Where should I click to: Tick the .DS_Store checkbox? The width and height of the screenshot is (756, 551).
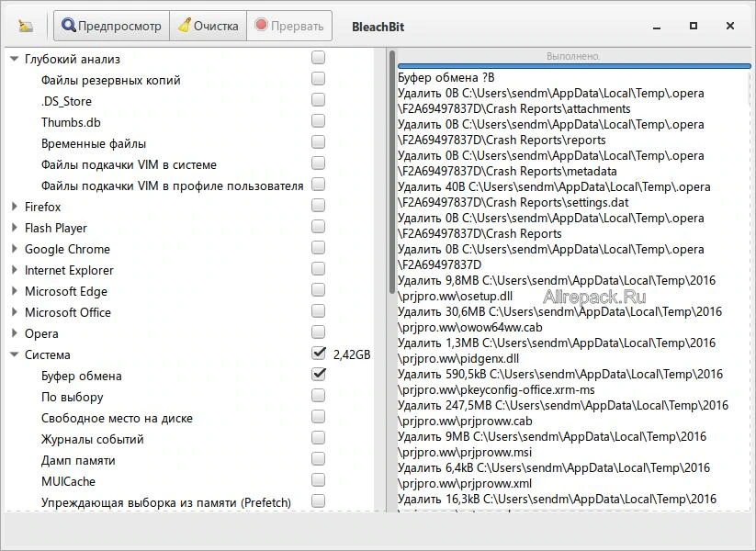[x=318, y=100]
